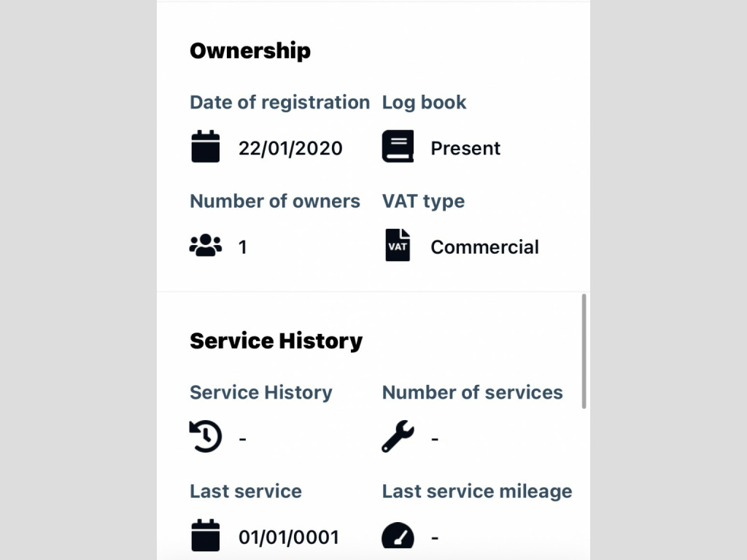Click the calendar icon beside 22/01/2020
Screen dimensions: 747x560
pyautogui.click(x=205, y=147)
